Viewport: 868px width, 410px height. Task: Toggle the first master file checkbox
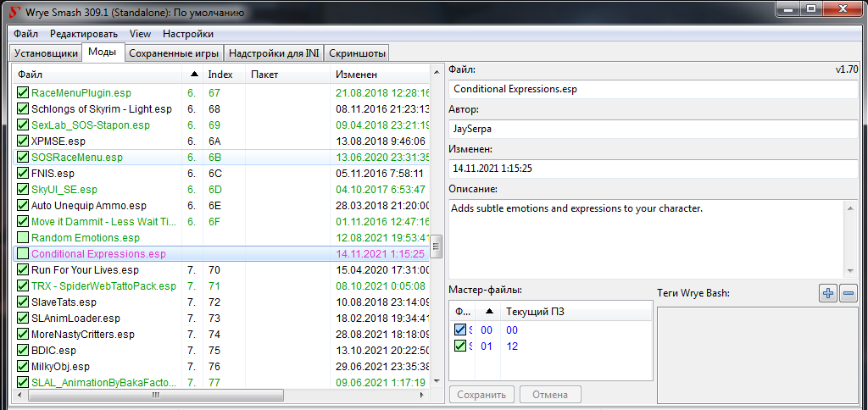pyautogui.click(x=460, y=330)
